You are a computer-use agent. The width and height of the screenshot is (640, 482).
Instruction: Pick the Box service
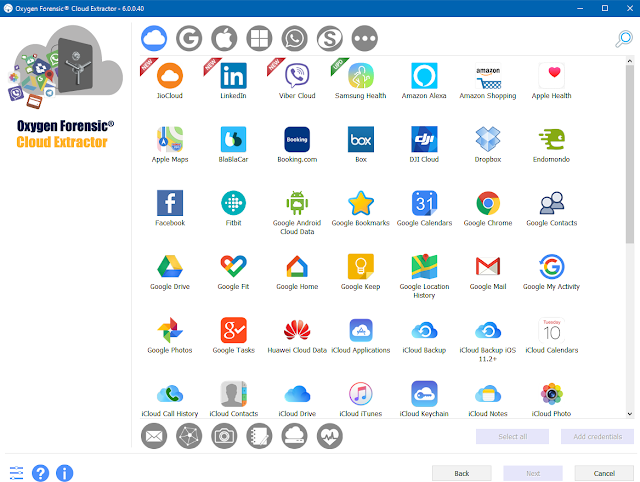[361, 144]
